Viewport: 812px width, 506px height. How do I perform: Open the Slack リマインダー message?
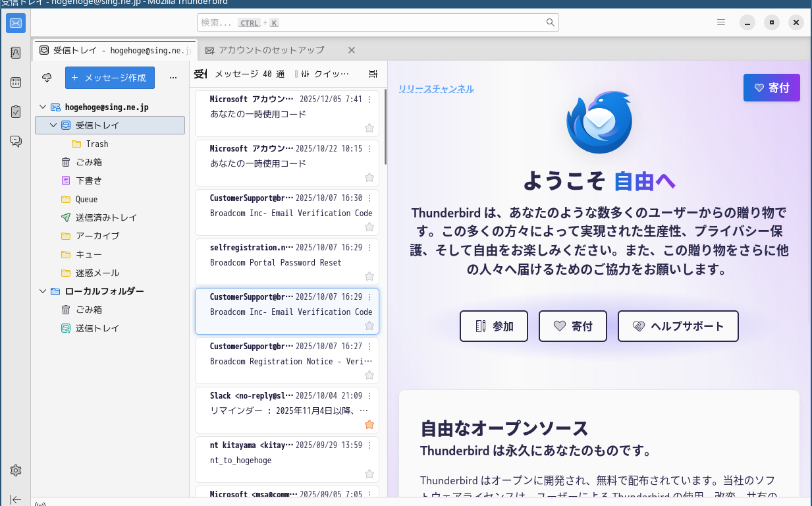point(287,410)
